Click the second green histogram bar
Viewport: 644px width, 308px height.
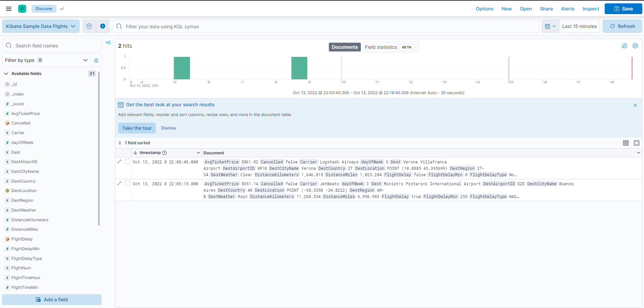coord(299,68)
